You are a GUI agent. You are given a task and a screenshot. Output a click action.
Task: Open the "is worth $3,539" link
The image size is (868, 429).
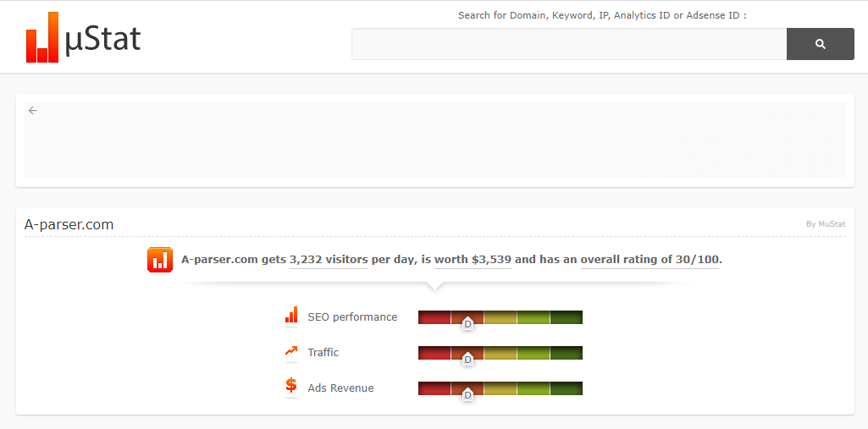pyautogui.click(x=473, y=260)
